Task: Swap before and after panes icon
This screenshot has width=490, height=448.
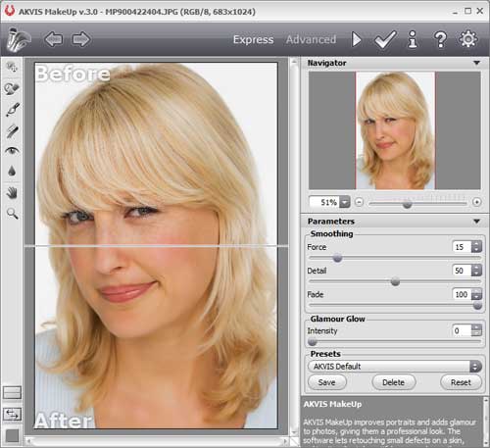Action: 12,415
